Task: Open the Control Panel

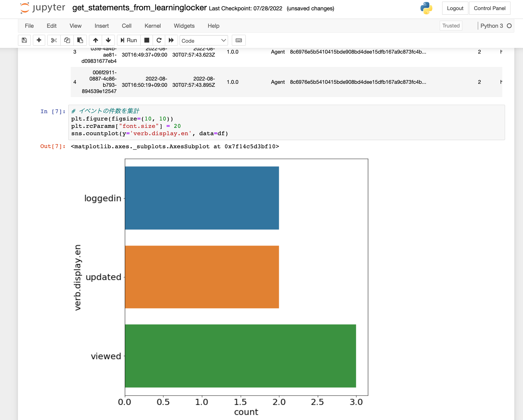Action: pos(490,8)
